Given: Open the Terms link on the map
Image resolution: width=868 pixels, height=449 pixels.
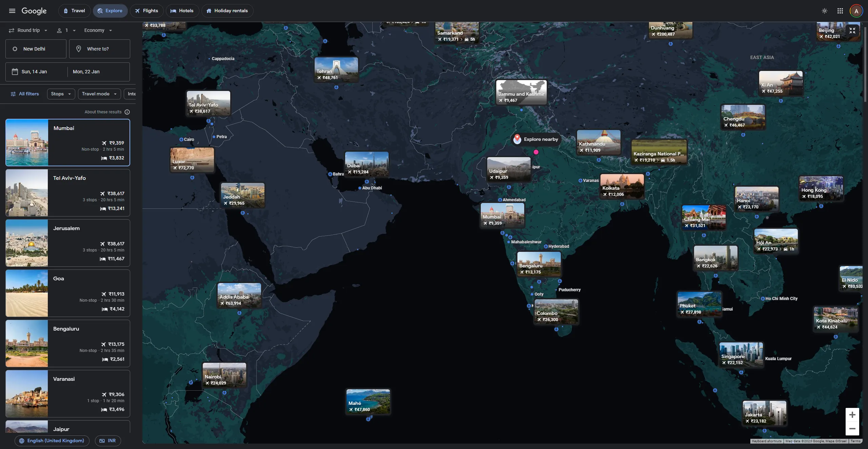Looking at the screenshot, I should click(x=855, y=441).
